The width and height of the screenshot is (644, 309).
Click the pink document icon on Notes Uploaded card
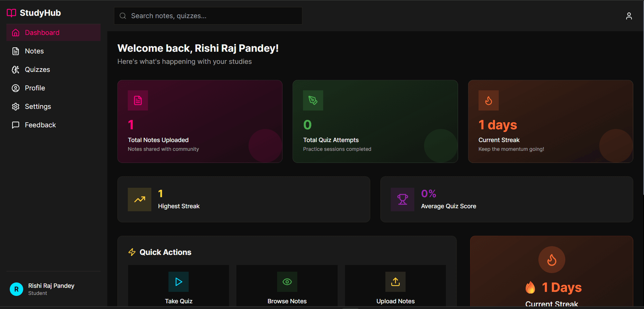(x=138, y=100)
